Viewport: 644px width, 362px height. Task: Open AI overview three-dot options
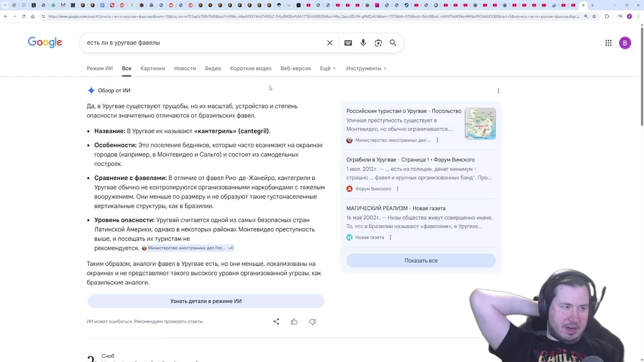498,91
